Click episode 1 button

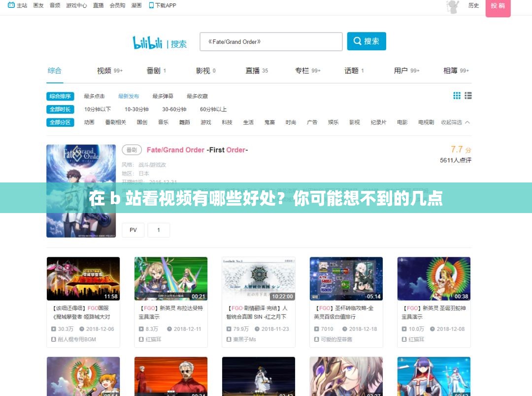[159, 230]
